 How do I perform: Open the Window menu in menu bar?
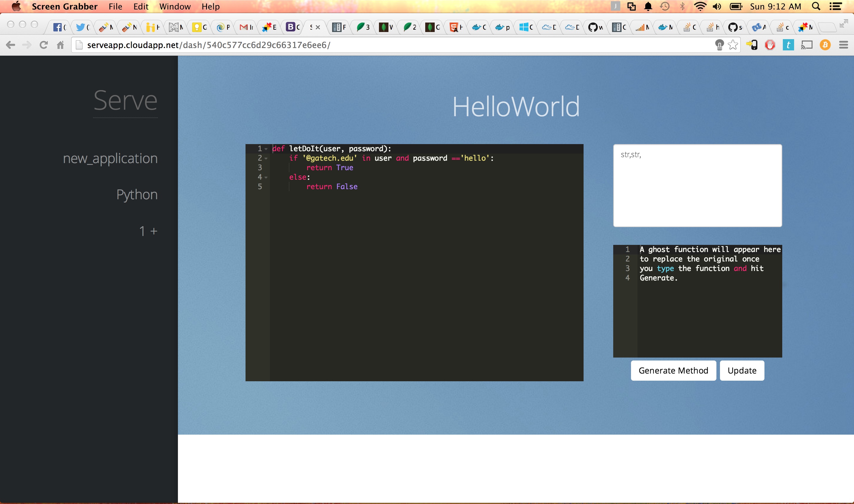click(175, 7)
